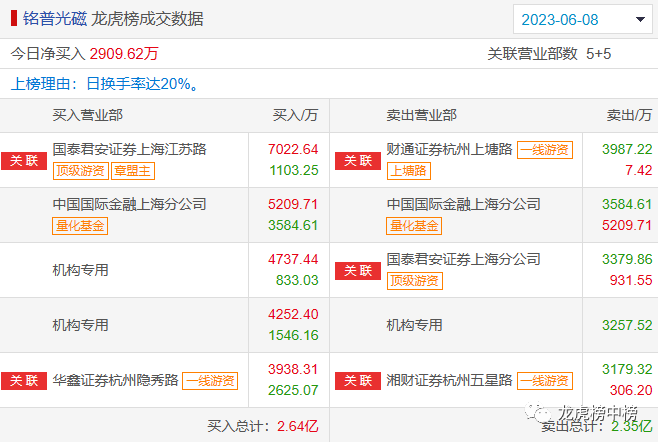Click the value 1103.25
The width and height of the screenshot is (658, 442).
[294, 170]
